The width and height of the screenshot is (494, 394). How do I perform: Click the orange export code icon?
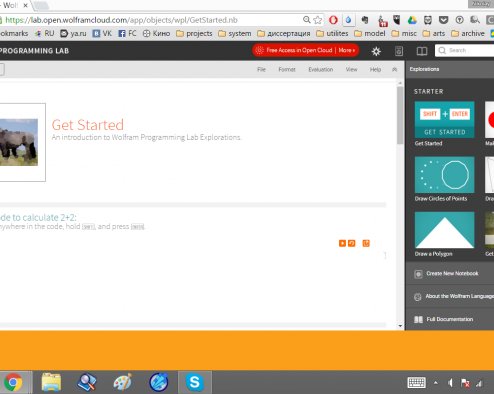[x=366, y=243]
